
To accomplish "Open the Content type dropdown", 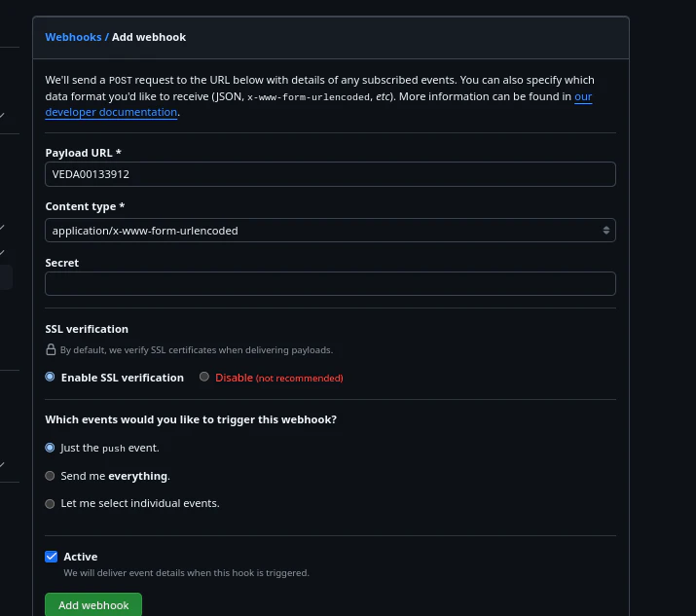I will point(330,231).
